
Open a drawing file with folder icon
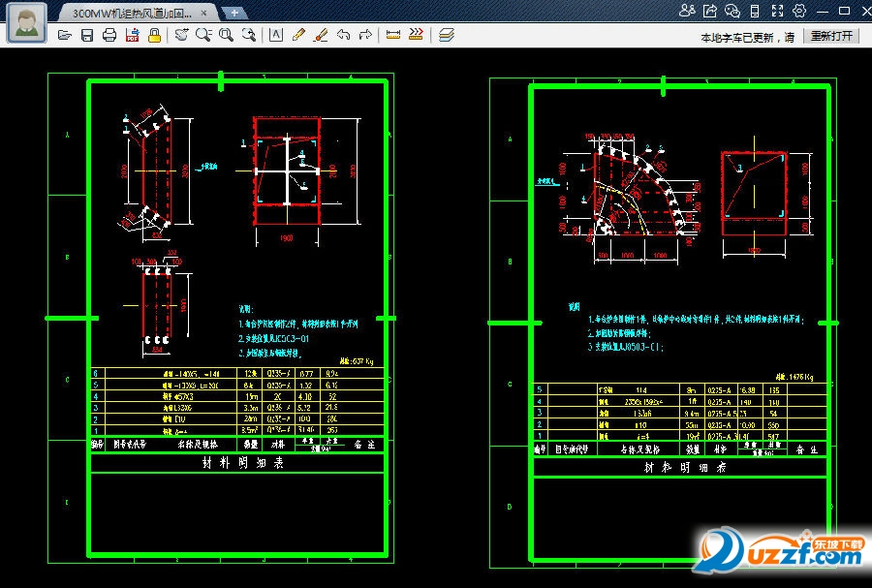(65, 35)
